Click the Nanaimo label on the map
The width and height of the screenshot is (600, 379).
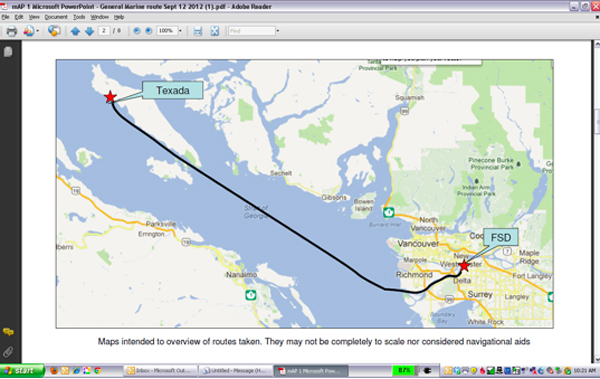tap(241, 275)
